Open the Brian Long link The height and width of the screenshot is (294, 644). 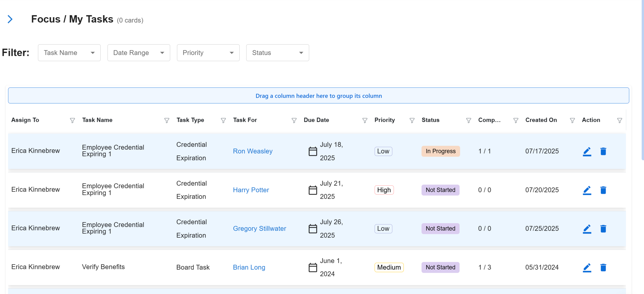(x=249, y=267)
